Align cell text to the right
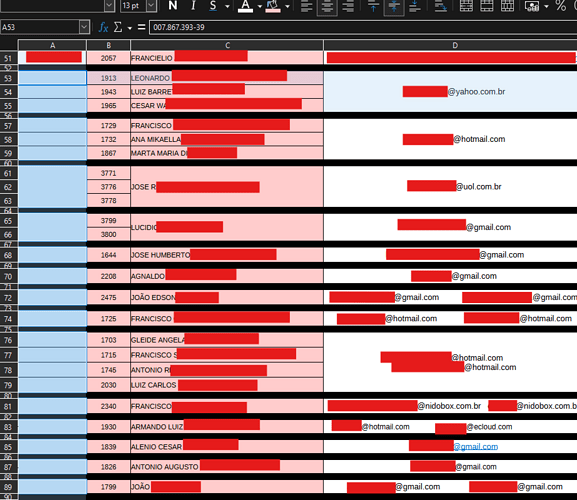 pos(348,6)
